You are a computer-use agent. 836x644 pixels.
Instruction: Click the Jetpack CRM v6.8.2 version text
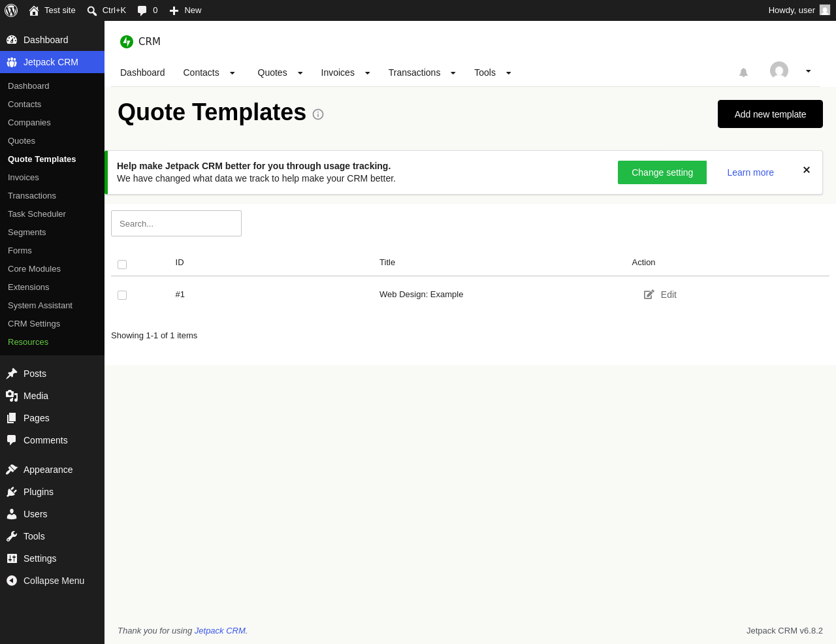[784, 631]
